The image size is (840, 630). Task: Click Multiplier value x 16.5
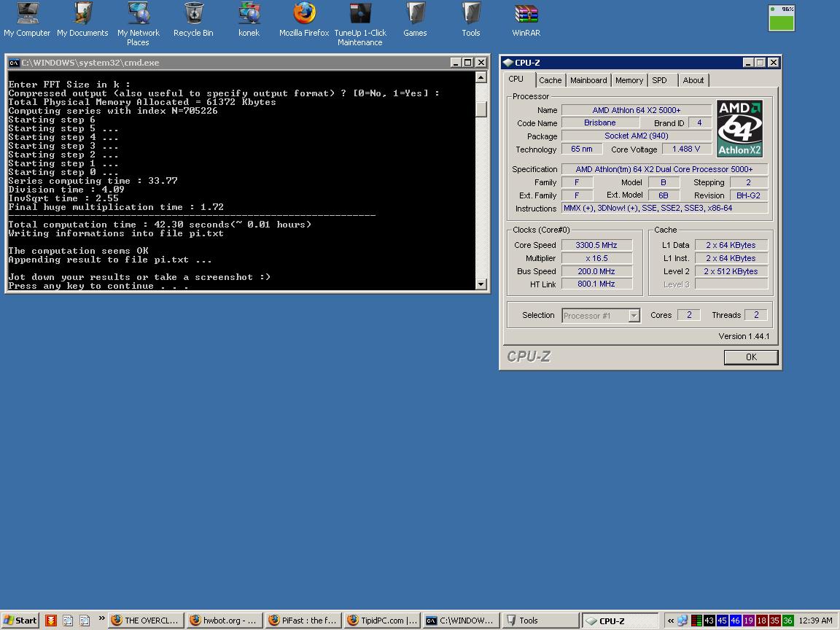point(596,258)
